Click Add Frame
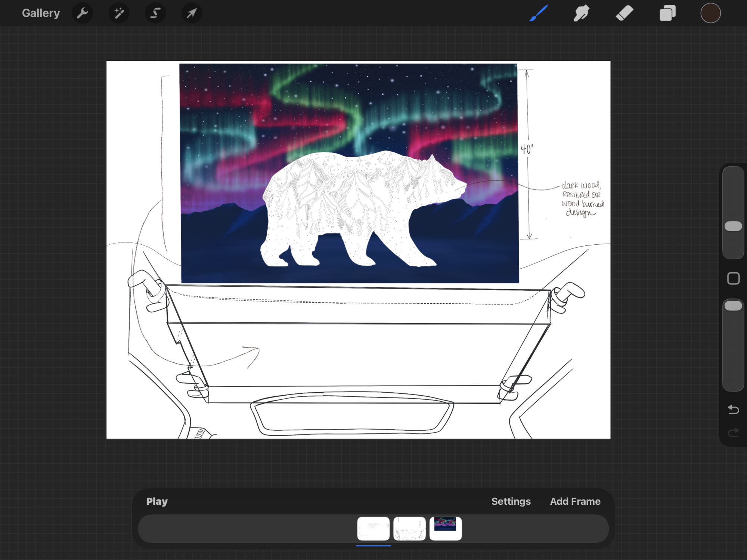Viewport: 747px width, 560px height. [575, 501]
